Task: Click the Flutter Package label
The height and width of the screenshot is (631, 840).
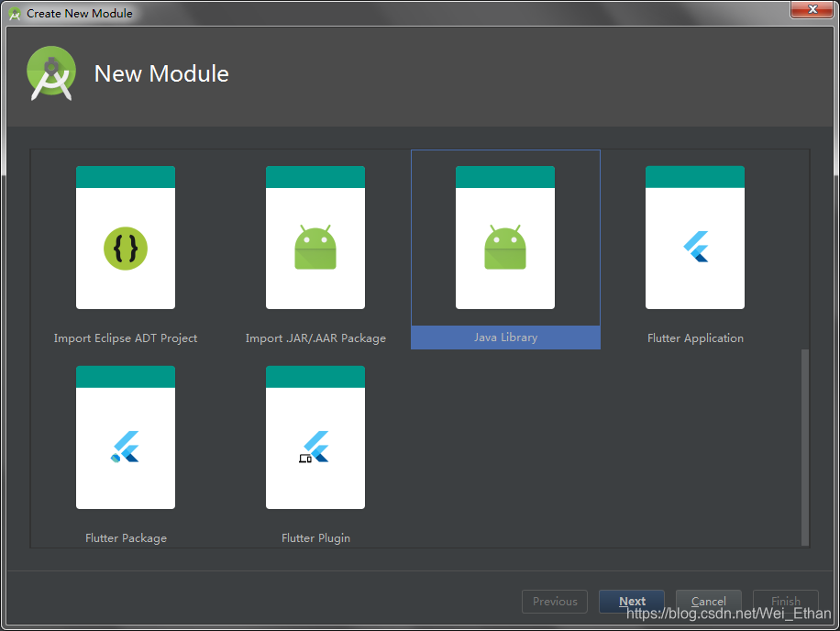Action: (126, 537)
